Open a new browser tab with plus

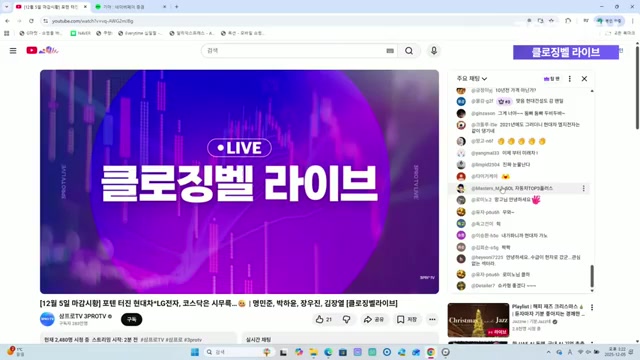(x=176, y=7)
